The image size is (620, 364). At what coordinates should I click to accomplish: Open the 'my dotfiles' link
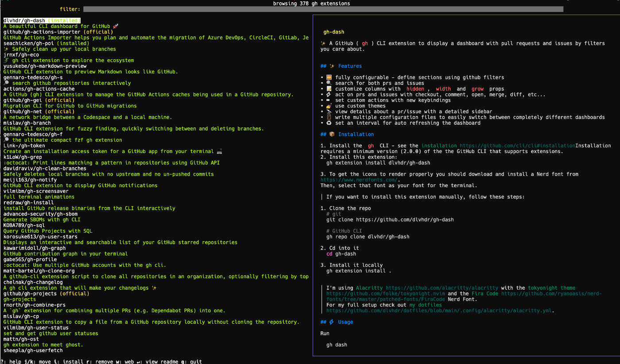coord(426,305)
